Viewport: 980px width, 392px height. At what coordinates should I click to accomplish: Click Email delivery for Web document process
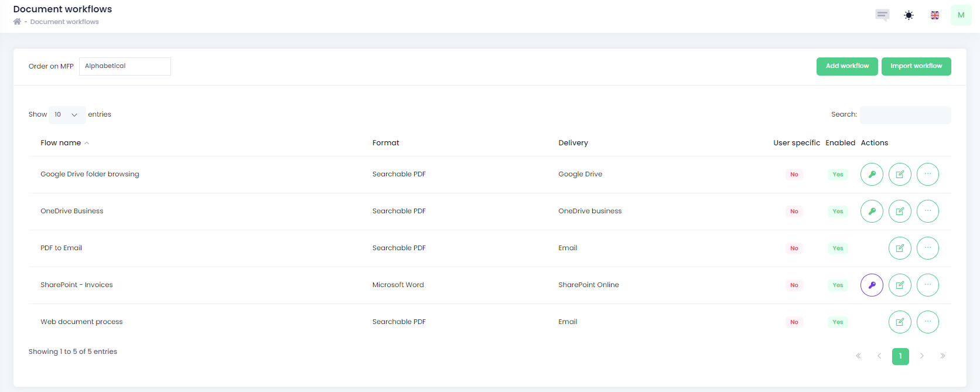point(568,322)
